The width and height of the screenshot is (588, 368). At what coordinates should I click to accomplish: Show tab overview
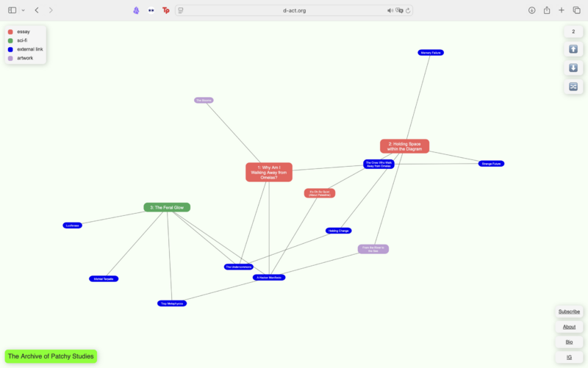click(577, 10)
